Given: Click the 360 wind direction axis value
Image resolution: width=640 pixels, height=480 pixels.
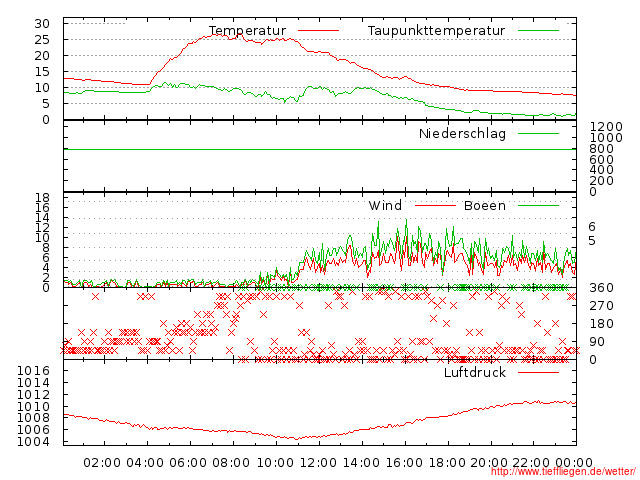Looking at the screenshot, I should [x=601, y=288].
